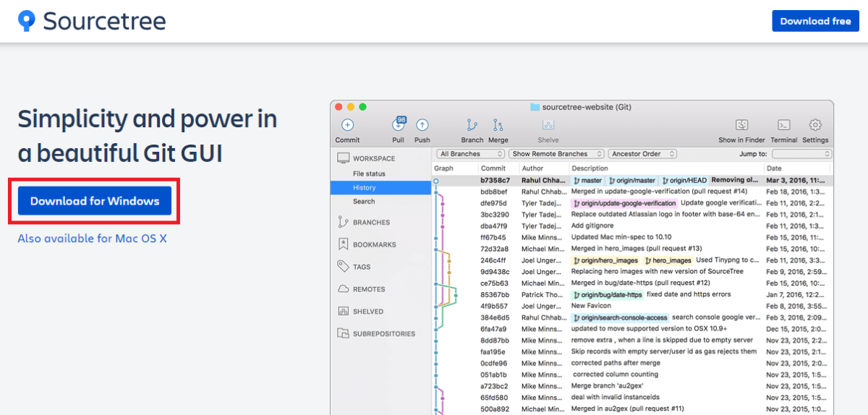The image size is (868, 415).
Task: Click the REMOTES cloud icon
Action: 343,289
